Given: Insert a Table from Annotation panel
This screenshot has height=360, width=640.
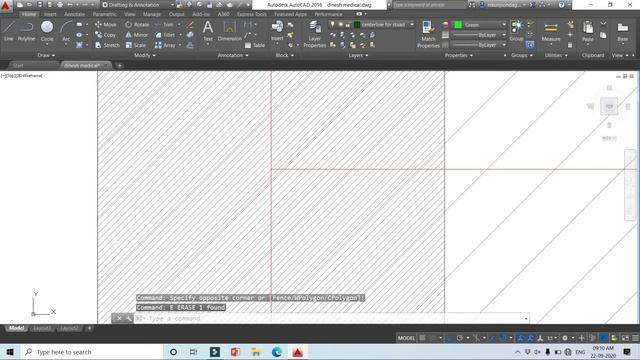Looking at the screenshot, I should tap(255, 45).
